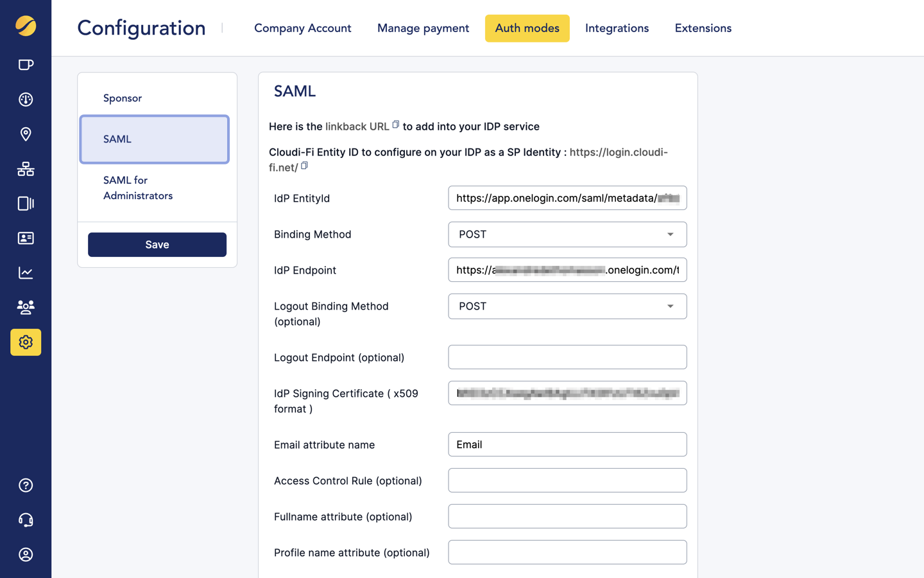Click the SAML section heading
Image resolution: width=924 pixels, height=578 pixels.
click(295, 91)
